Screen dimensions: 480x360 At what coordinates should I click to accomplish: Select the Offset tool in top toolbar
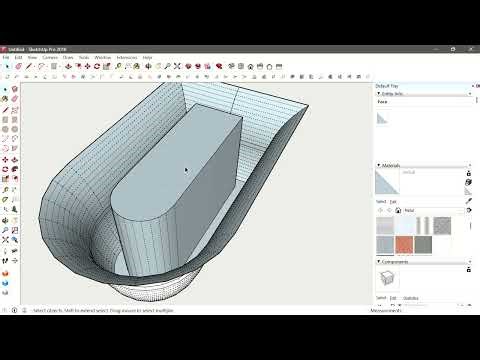(78, 67)
